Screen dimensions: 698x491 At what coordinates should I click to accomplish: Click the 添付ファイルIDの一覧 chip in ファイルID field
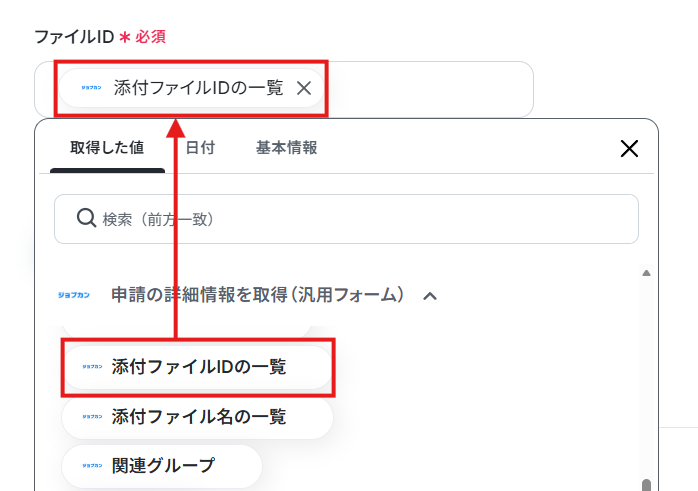(x=191, y=88)
